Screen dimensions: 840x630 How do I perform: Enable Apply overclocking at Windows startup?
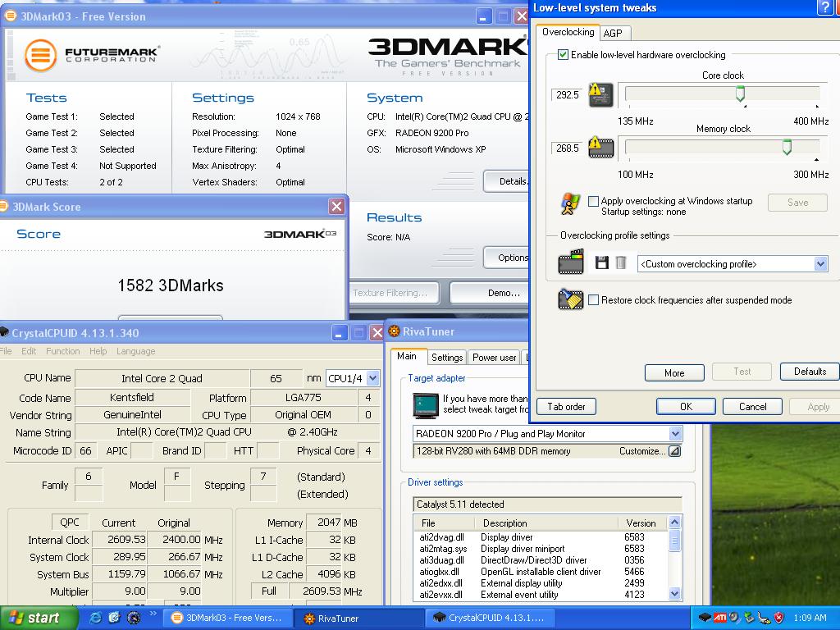click(593, 202)
